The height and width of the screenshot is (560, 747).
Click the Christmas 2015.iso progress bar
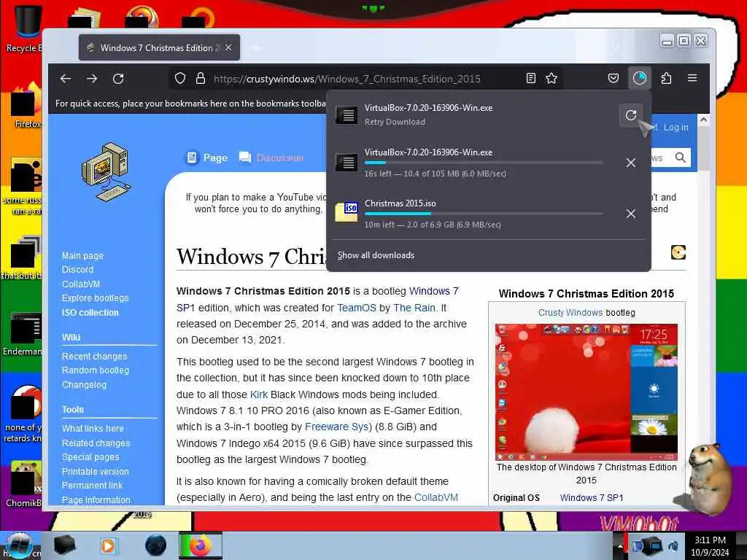click(x=484, y=214)
